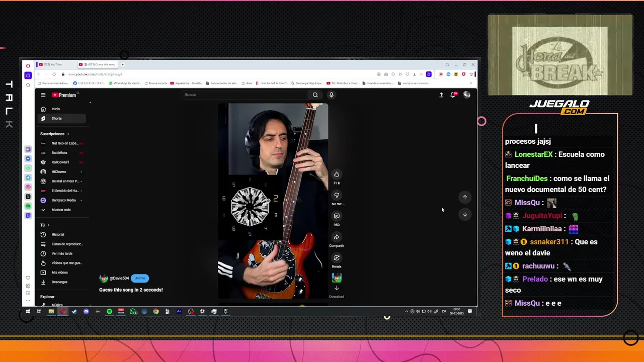
Task: Open RailCowGirl subscription channel
Action: pos(62,162)
